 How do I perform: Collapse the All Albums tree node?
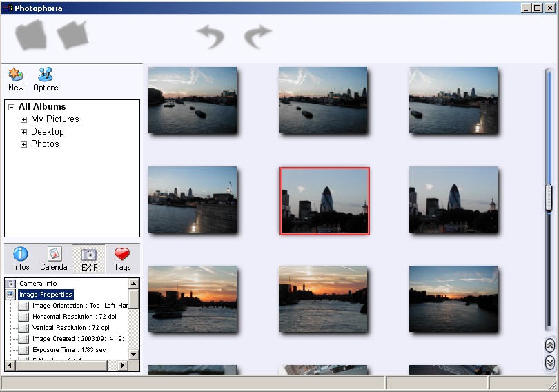(12, 107)
